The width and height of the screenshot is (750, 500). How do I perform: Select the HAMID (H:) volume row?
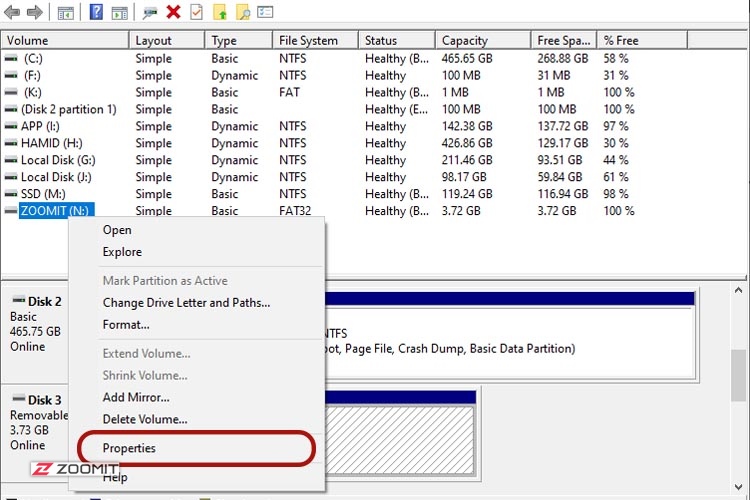[x=51, y=143]
